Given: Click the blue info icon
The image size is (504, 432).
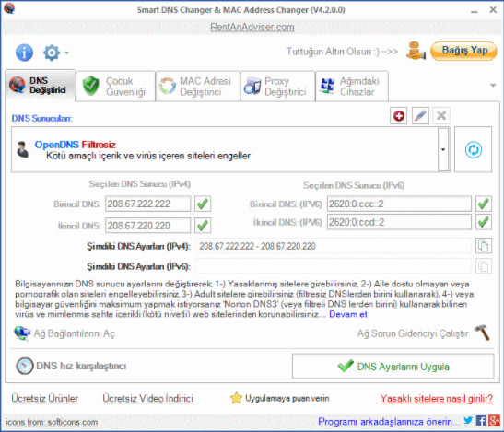Looking at the screenshot, I should click(x=24, y=53).
